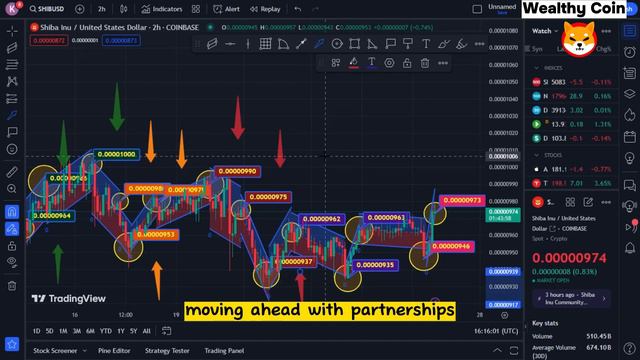Click Save under Unnamed layout

502,13
